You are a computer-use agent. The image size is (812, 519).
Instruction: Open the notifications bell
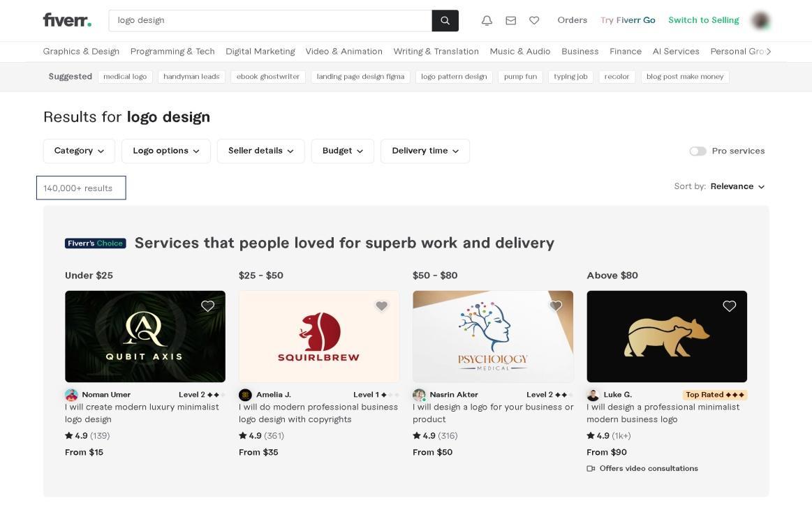(x=487, y=21)
